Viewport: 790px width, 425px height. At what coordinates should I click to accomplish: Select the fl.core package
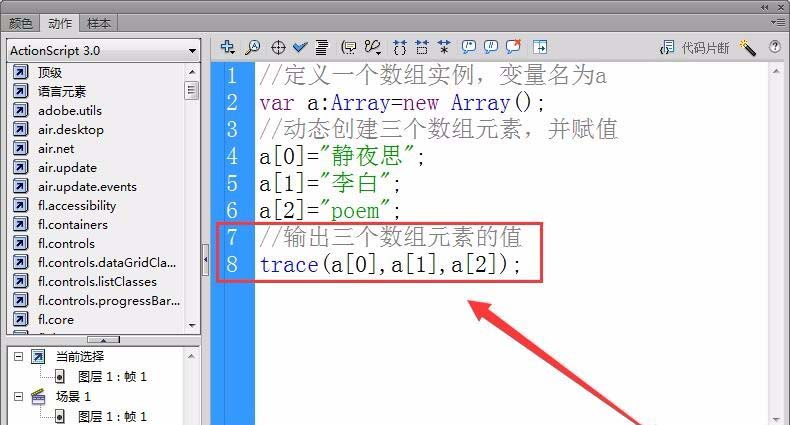pyautogui.click(x=55, y=320)
